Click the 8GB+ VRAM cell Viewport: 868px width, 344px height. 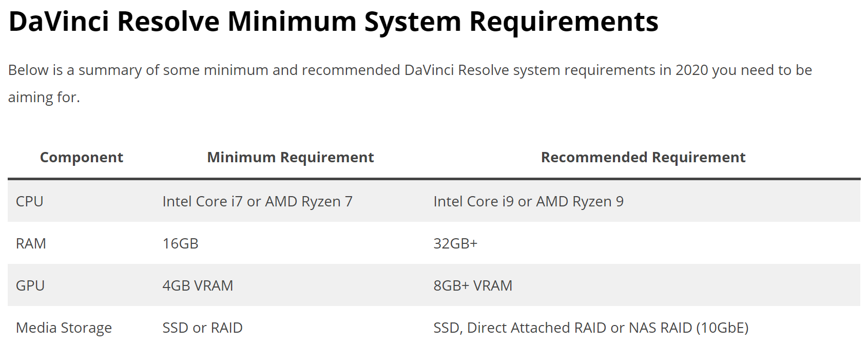click(473, 285)
